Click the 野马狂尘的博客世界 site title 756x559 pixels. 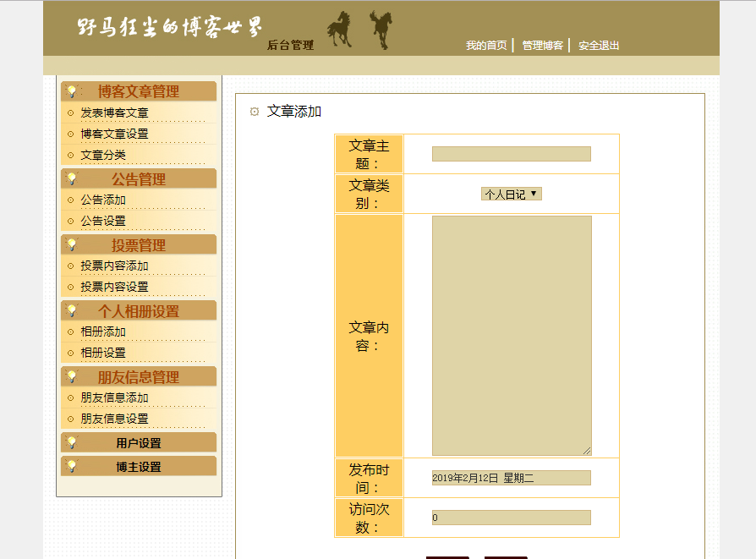pyautogui.click(x=170, y=27)
